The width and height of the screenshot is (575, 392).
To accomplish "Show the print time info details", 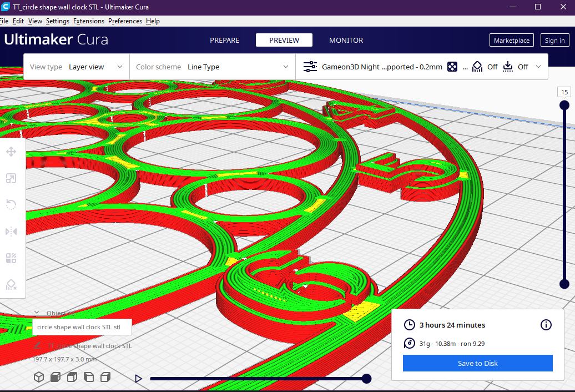I will [546, 325].
